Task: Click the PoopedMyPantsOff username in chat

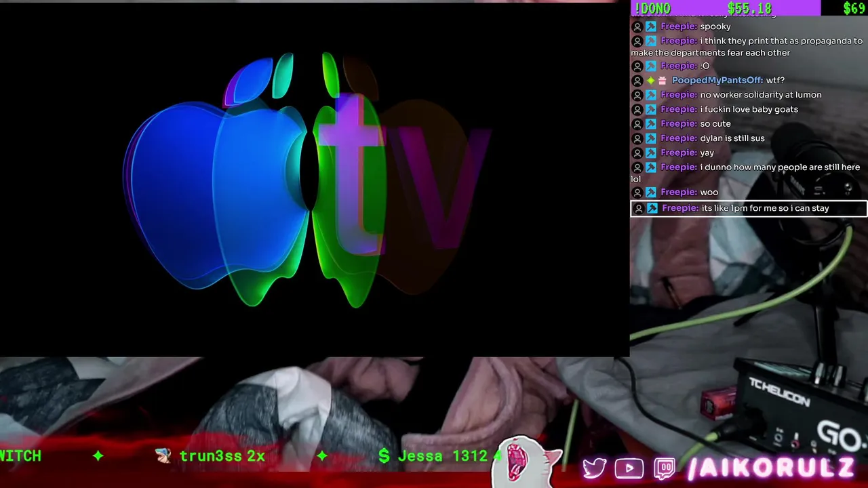Action: coord(717,80)
